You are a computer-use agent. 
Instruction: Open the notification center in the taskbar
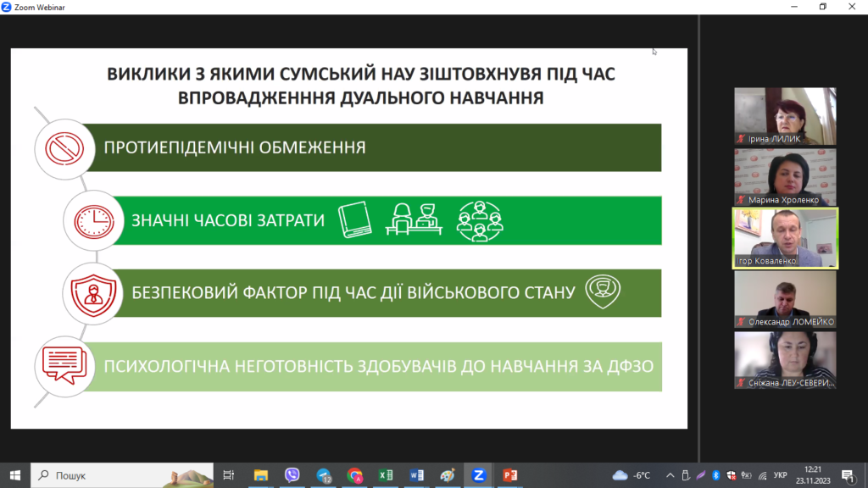(847, 475)
